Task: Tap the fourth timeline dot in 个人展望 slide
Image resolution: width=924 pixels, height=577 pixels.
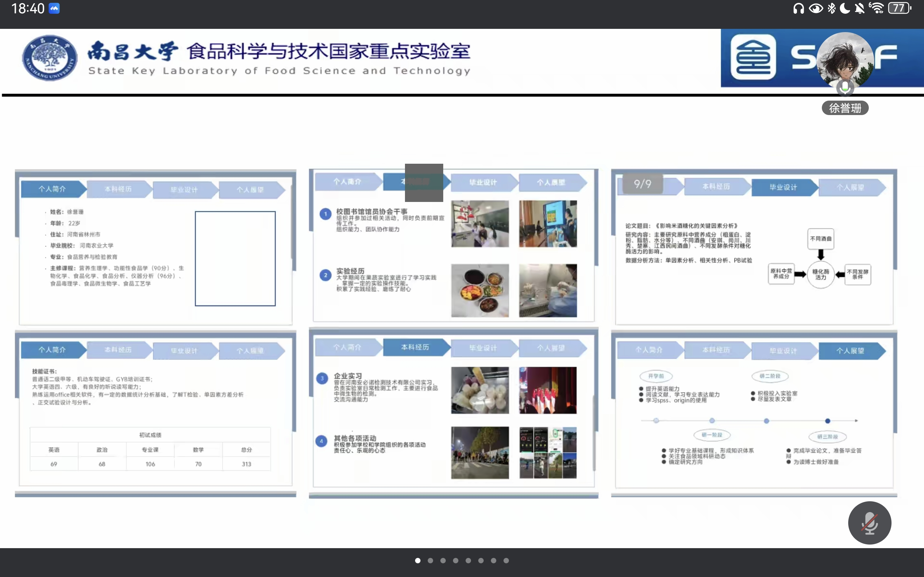Action: (827, 421)
